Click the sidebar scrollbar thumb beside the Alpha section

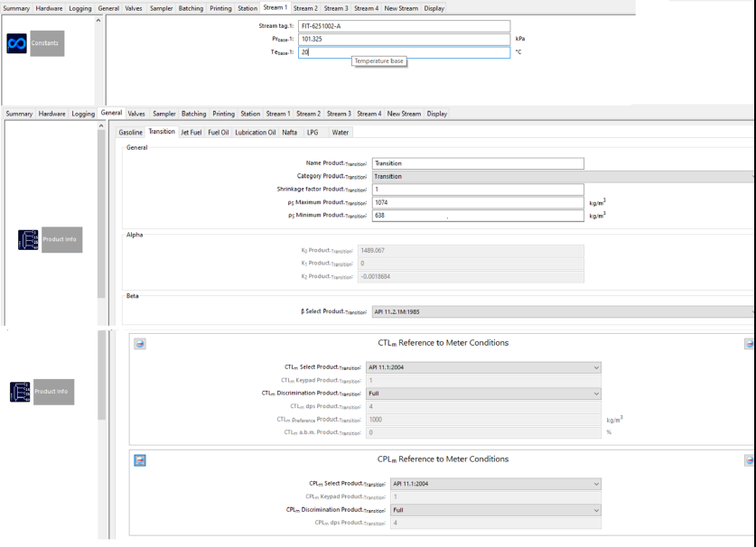pos(101,214)
